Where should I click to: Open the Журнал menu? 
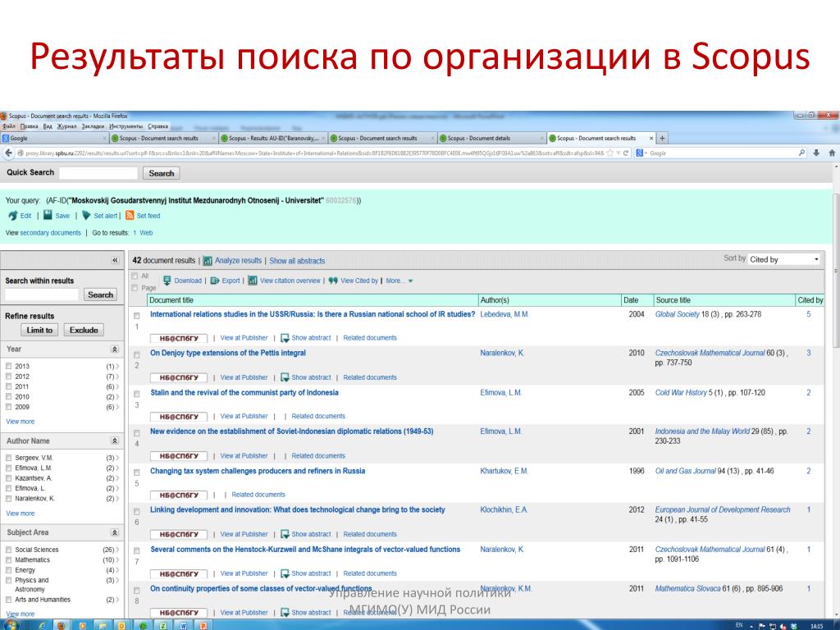(67, 126)
